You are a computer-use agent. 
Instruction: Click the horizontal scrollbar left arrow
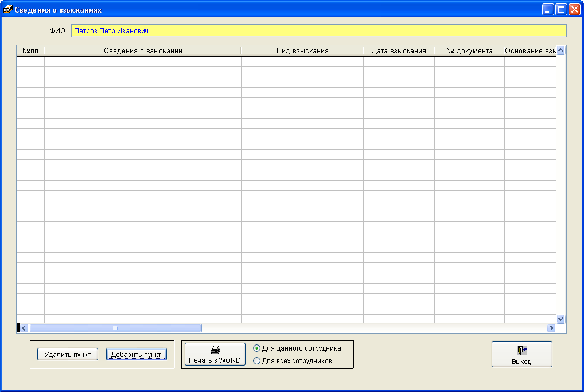24,328
